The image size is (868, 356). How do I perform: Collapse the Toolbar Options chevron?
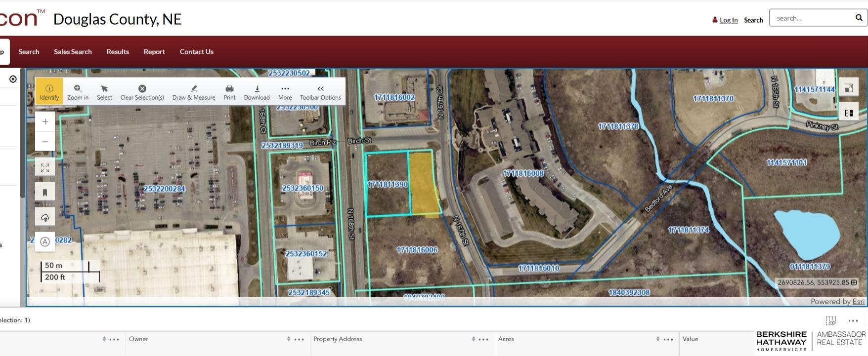click(320, 91)
